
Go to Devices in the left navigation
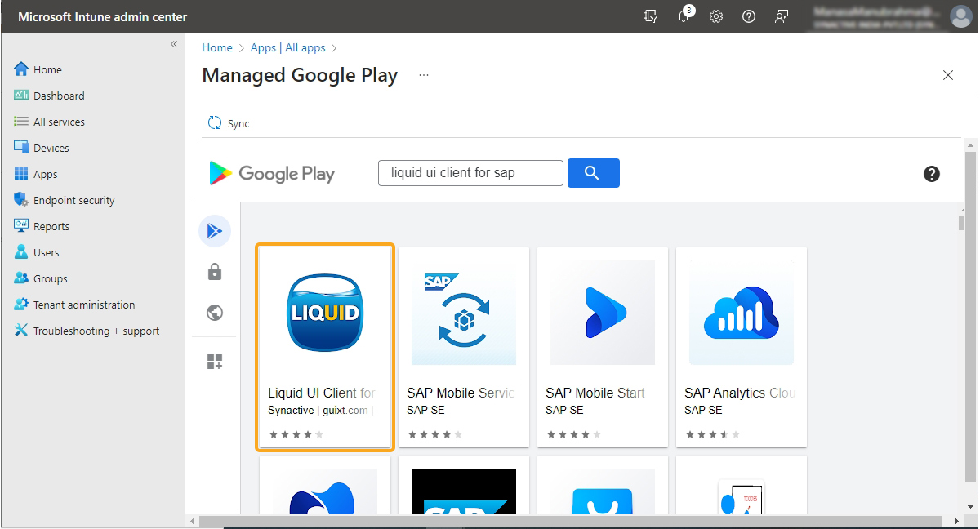(x=51, y=148)
